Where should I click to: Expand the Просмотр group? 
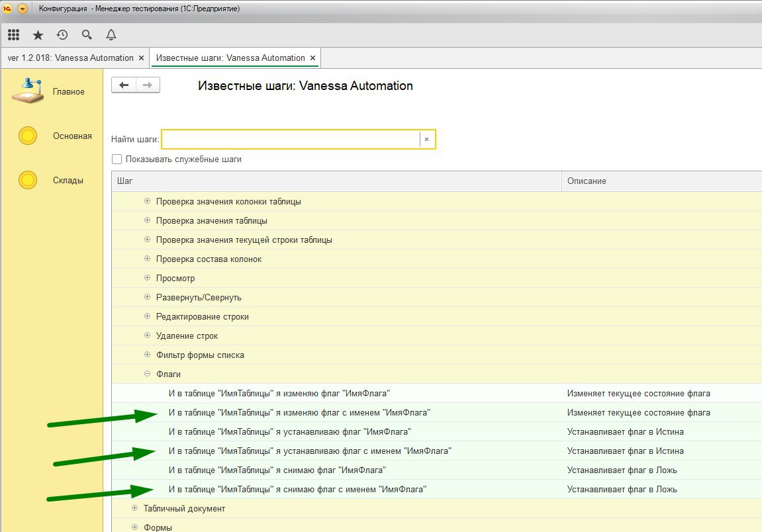click(147, 277)
